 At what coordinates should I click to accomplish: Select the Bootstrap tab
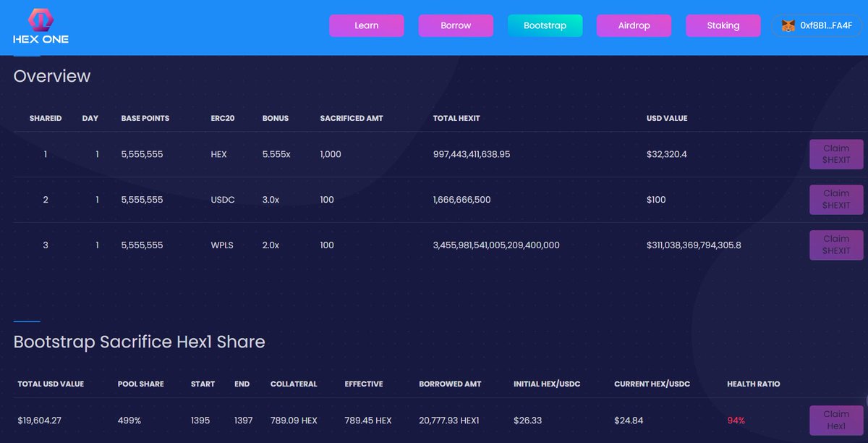(x=545, y=25)
